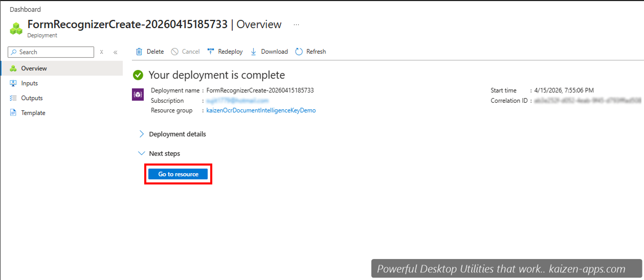Viewport: 644px width, 280px height.
Task: Click the Download toolbar label
Action: click(274, 52)
